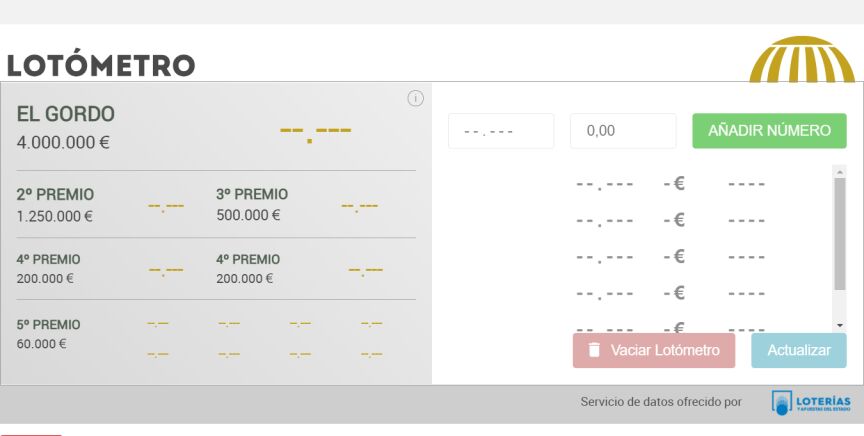Image resolution: width=864 pixels, height=436 pixels.
Task: Click the scrollbar down arrow in the number list
Action: 840,326
